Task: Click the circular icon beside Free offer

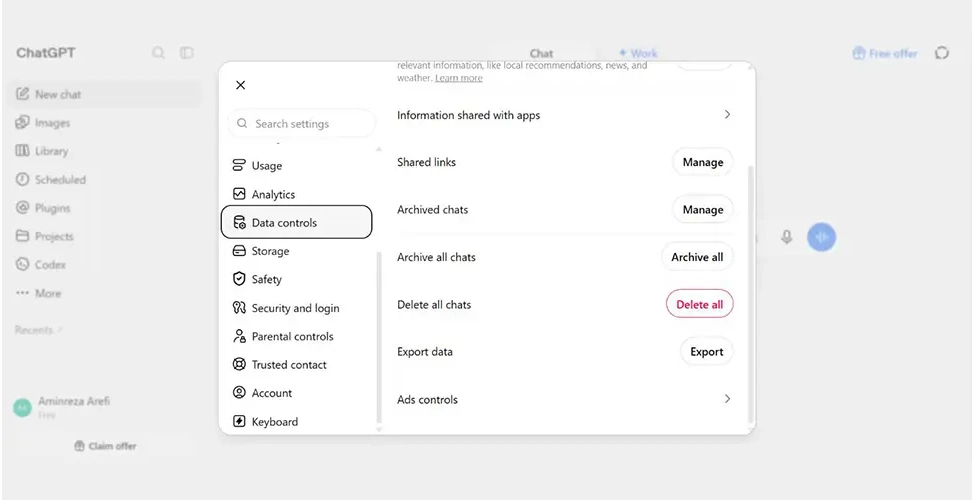Action: tap(942, 53)
